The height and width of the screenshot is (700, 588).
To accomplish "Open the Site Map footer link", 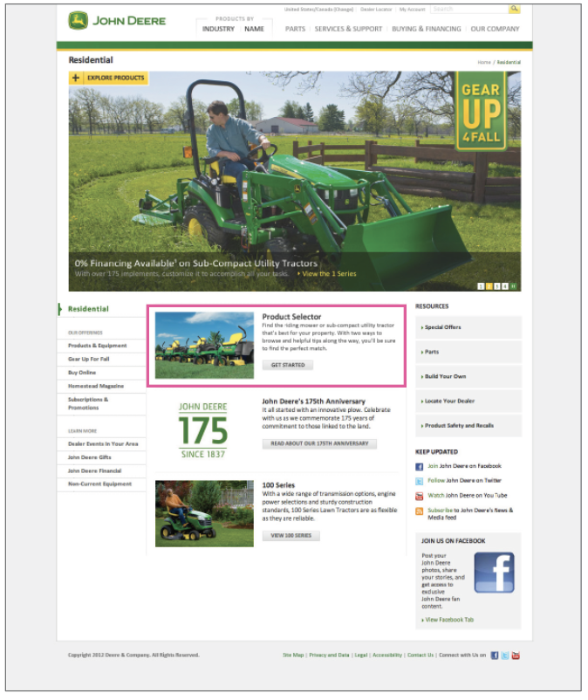I will pyautogui.click(x=293, y=655).
